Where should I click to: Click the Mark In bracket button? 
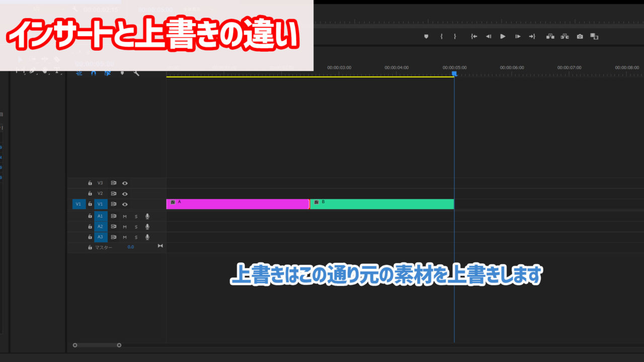point(441,36)
